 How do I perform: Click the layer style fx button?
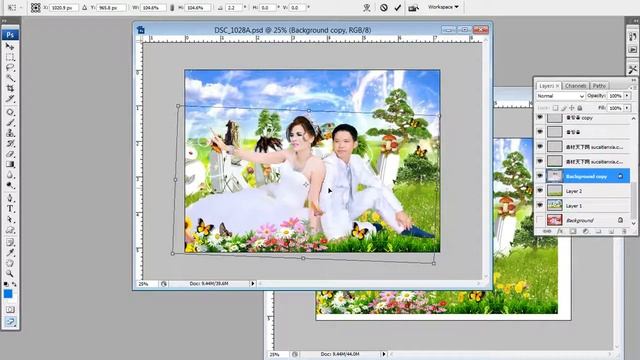(560, 231)
